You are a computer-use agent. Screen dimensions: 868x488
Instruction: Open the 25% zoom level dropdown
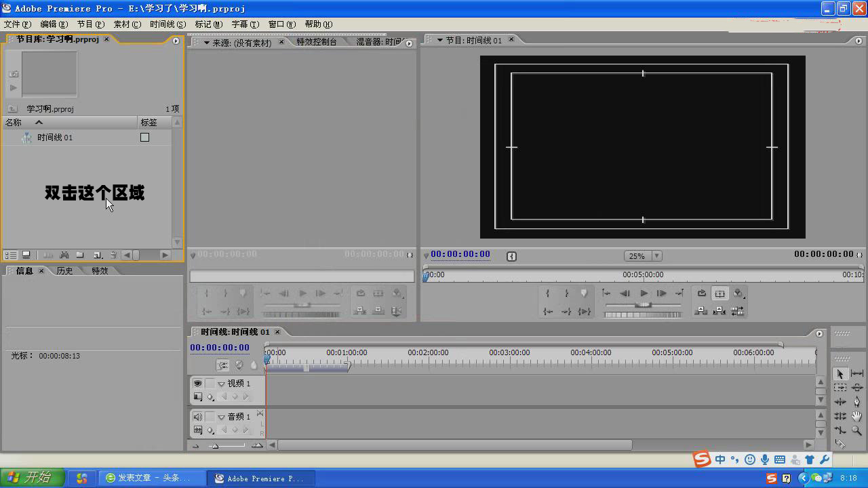coord(656,256)
